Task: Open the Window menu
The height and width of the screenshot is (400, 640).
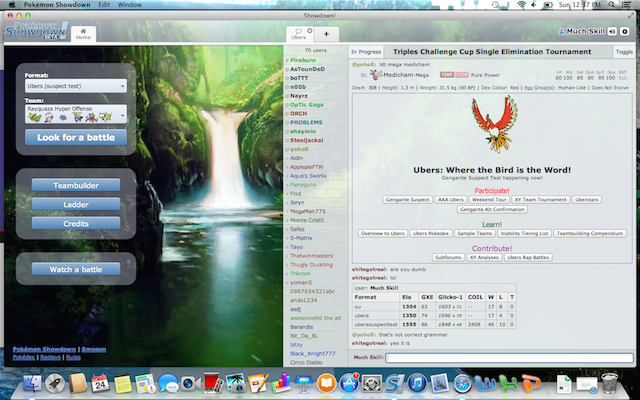Action: (x=130, y=4)
